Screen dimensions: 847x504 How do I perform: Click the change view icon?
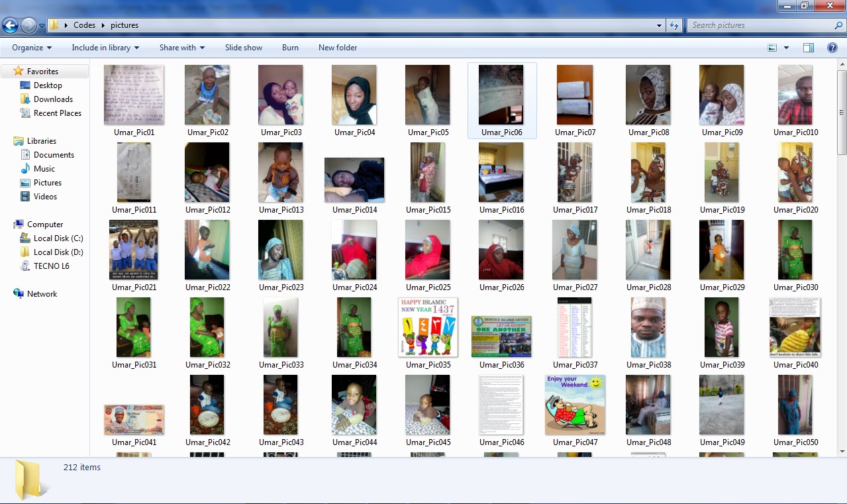[x=772, y=48]
